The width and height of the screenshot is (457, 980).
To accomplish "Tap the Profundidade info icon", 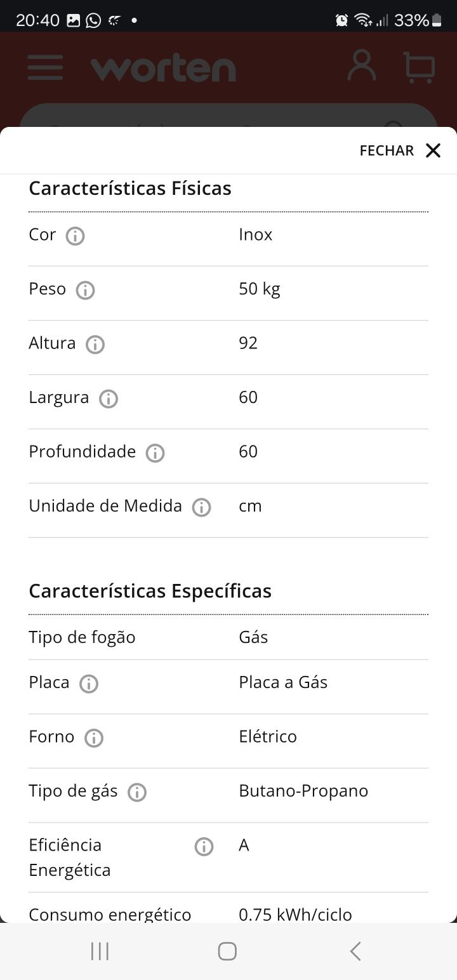I will [155, 453].
